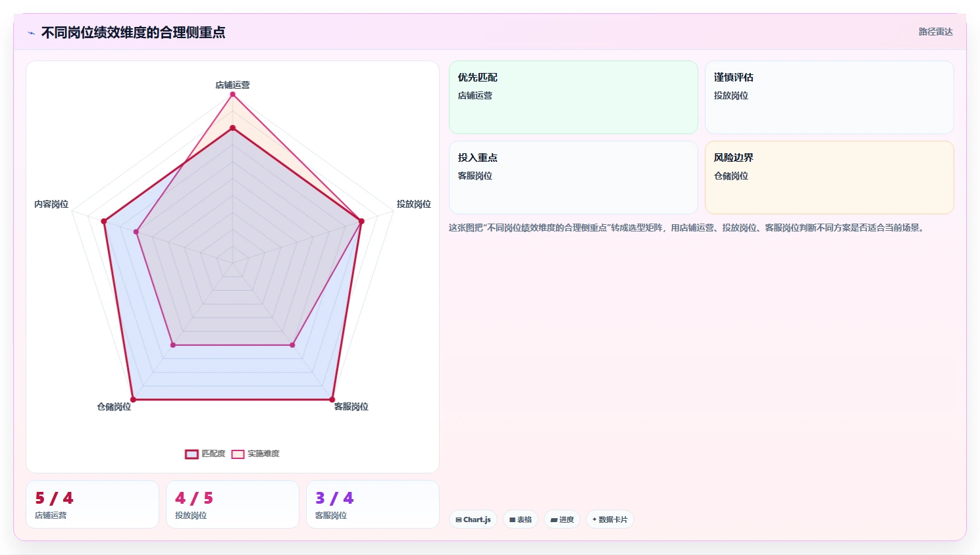Click the title 不同岗位绩效维度的合理侧重点
This screenshot has width=980, height=555.
pyautogui.click(x=134, y=32)
